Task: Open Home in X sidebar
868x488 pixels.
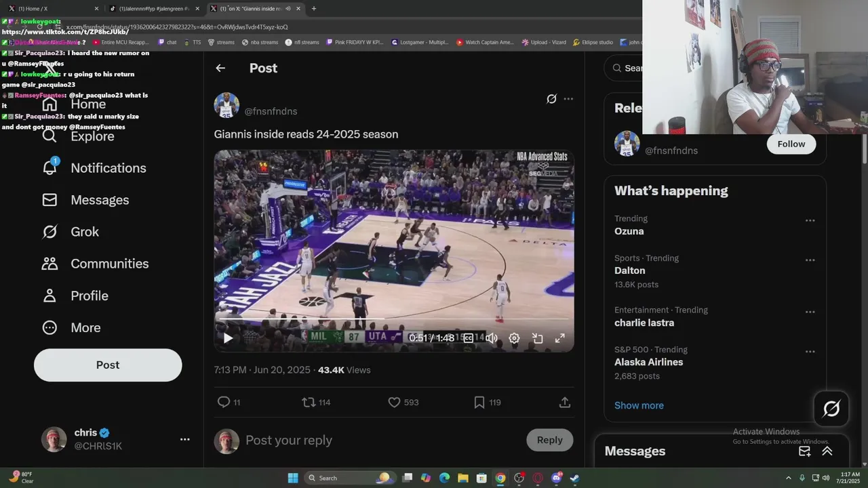Action: (x=75, y=104)
